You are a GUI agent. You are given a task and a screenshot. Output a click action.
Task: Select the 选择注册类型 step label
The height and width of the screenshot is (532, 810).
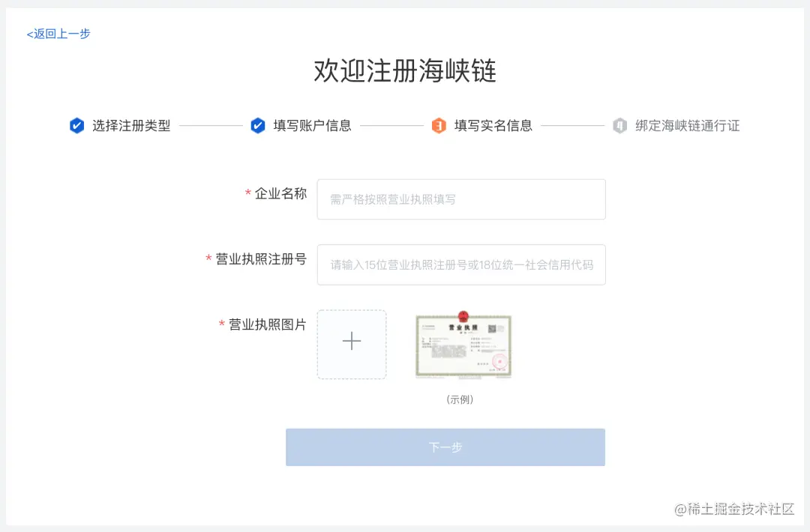133,126
